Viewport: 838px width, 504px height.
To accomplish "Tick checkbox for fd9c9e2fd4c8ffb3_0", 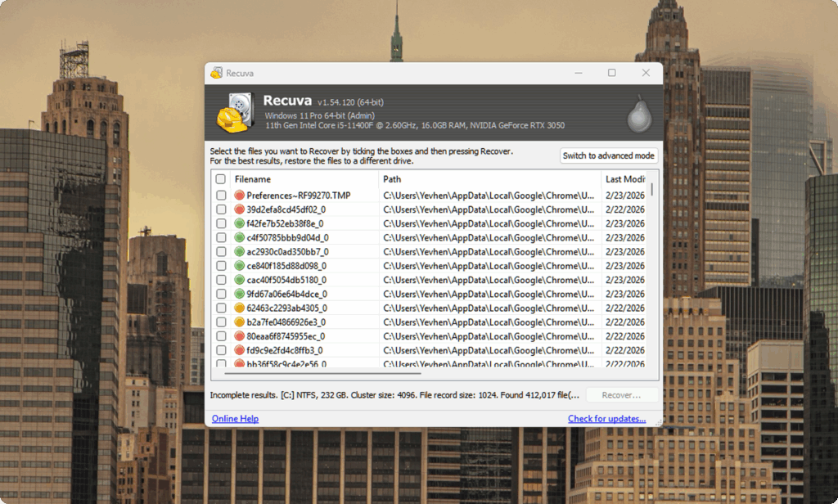I will point(221,350).
